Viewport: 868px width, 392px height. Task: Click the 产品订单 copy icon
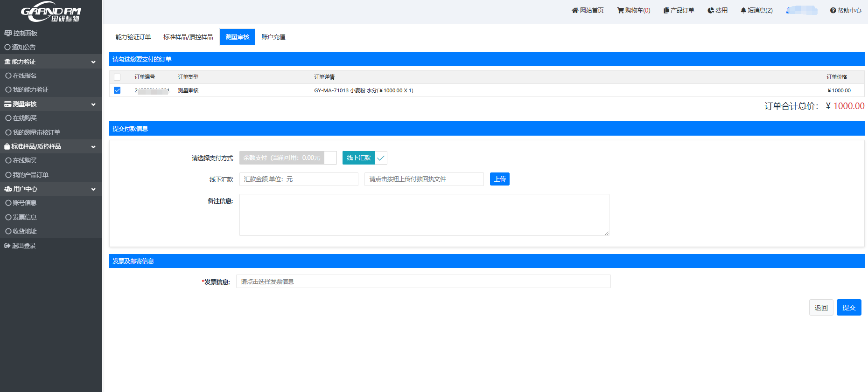click(666, 10)
